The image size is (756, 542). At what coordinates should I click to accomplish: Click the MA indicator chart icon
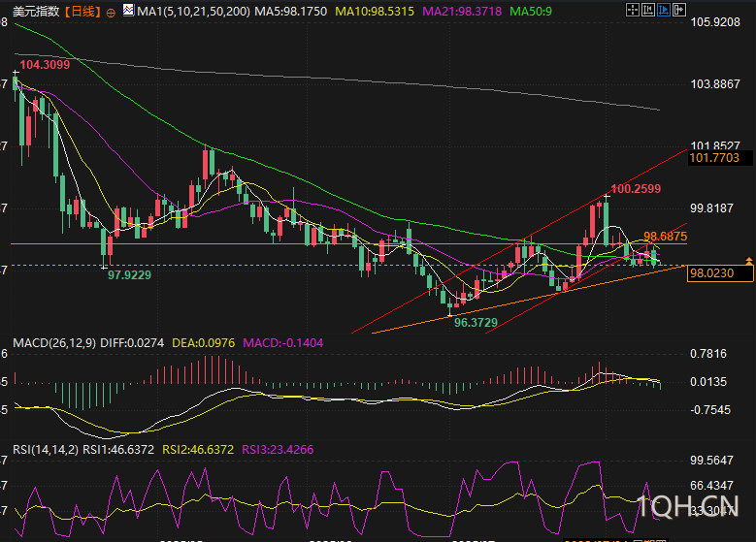coord(129,12)
